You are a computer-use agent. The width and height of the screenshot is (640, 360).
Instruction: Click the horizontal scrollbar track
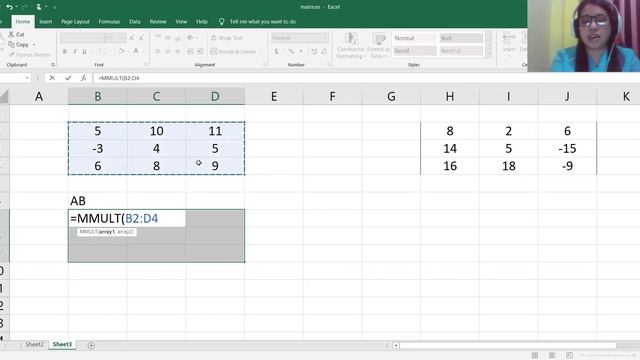[x=508, y=345]
